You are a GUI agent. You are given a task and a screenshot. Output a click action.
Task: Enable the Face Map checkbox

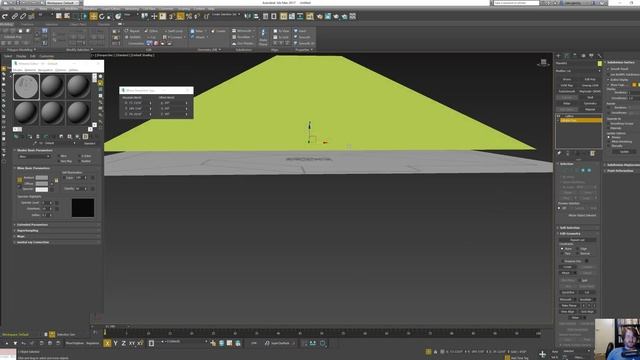58,161
